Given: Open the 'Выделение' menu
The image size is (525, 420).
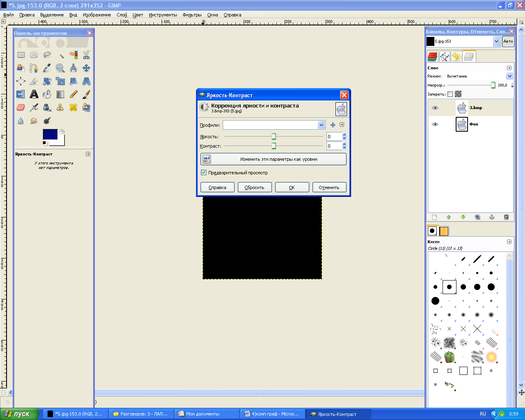Looking at the screenshot, I should [52, 15].
